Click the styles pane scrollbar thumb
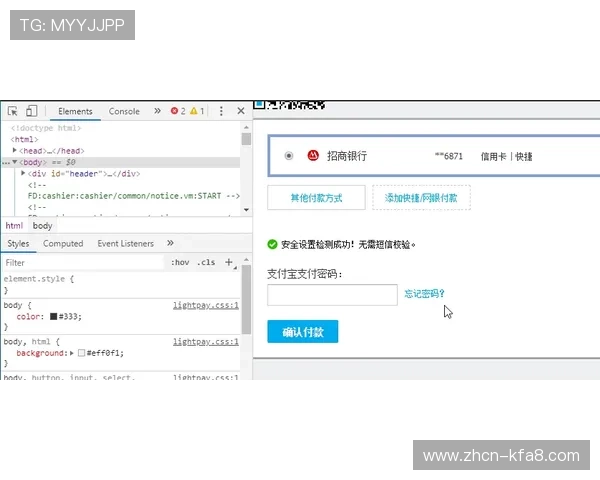The width and height of the screenshot is (600, 480). click(x=246, y=300)
